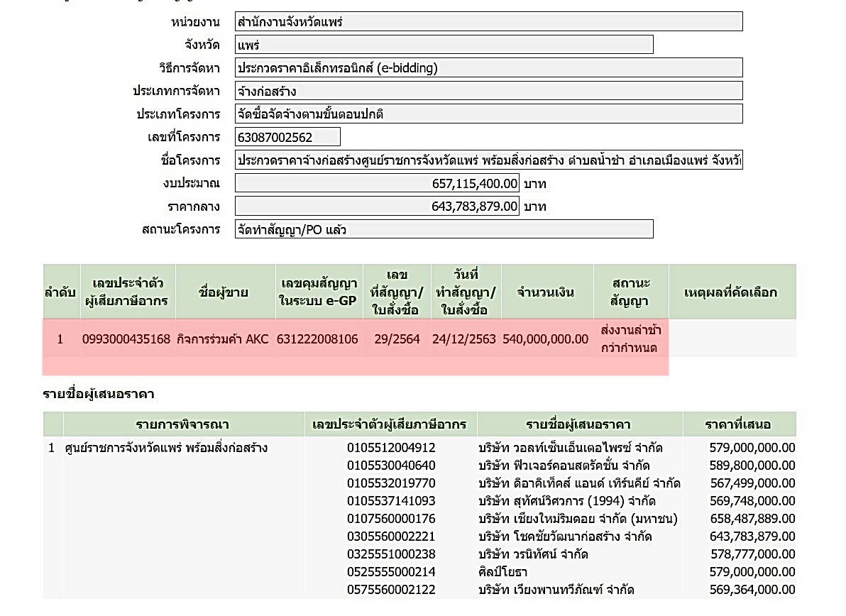
Task: Select the วิธีการจัดหา e-bidding field
Action: point(488,68)
